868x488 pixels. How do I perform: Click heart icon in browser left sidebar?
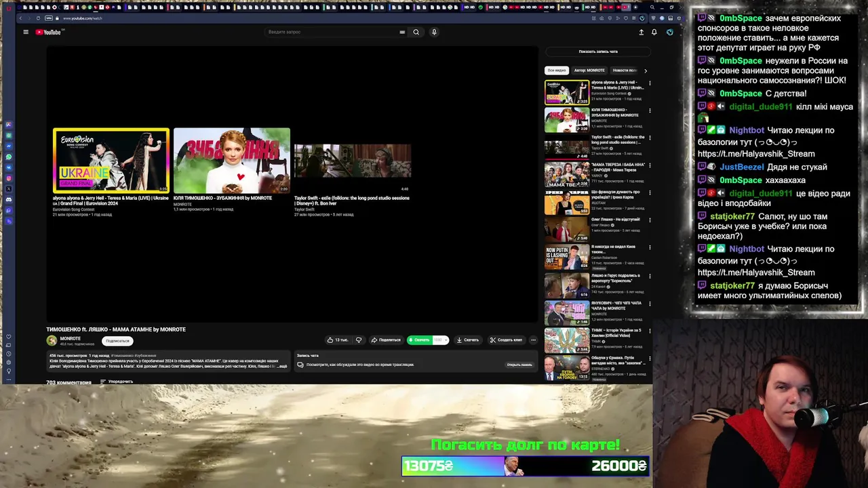pyautogui.click(x=9, y=337)
